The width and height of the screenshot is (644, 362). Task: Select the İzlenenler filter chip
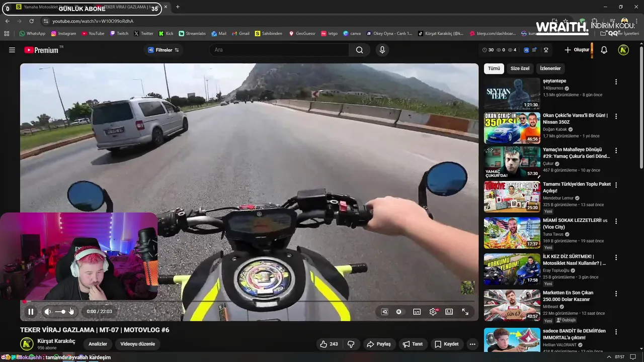pos(550,68)
